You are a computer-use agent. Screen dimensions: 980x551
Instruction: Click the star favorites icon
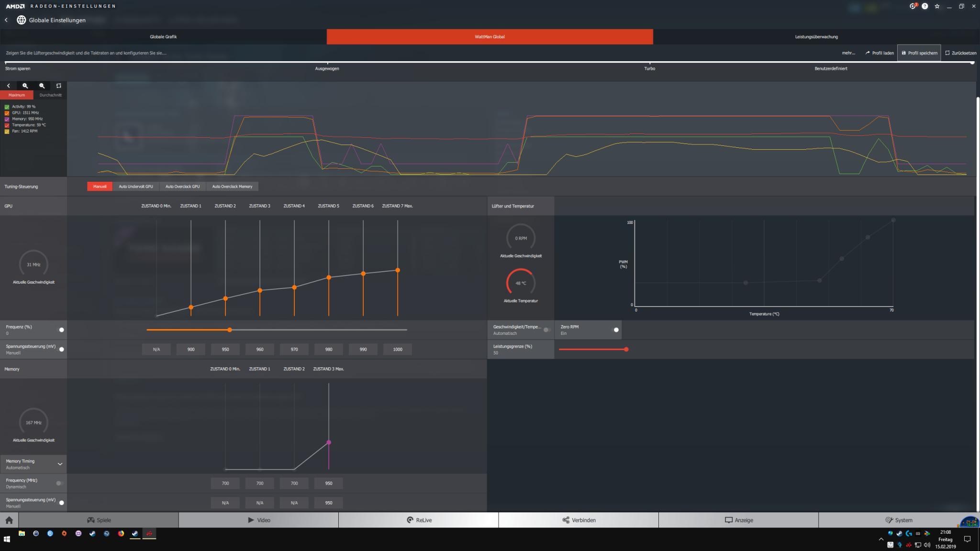(937, 6)
